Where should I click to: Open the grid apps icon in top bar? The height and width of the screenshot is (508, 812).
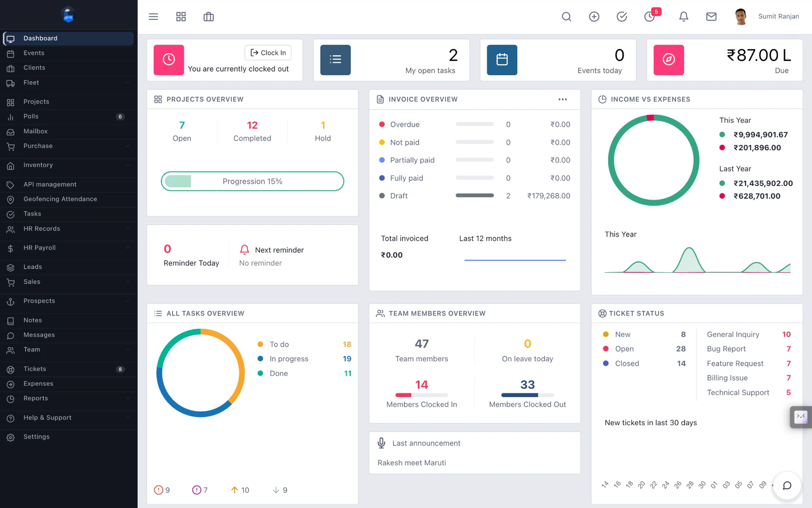point(181,17)
